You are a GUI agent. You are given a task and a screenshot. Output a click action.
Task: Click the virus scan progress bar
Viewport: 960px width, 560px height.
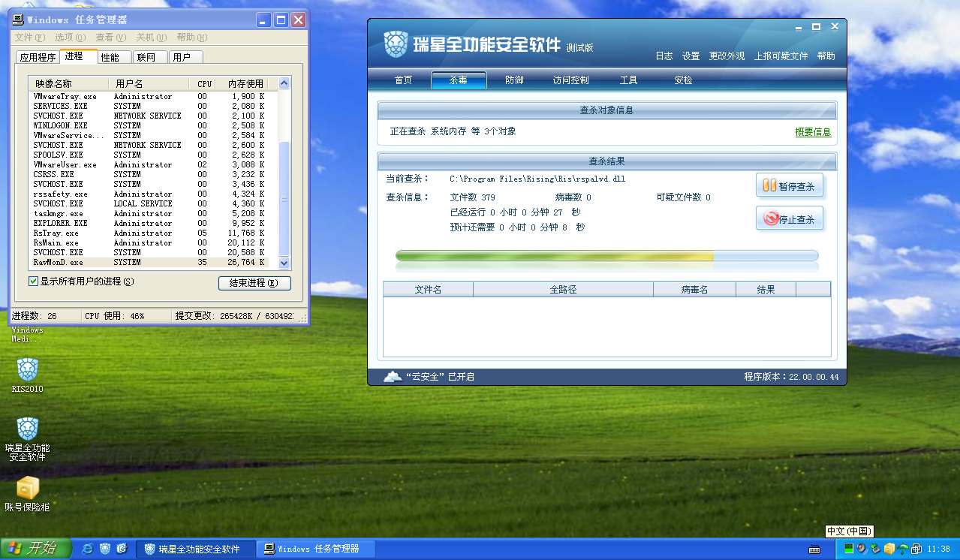(606, 257)
